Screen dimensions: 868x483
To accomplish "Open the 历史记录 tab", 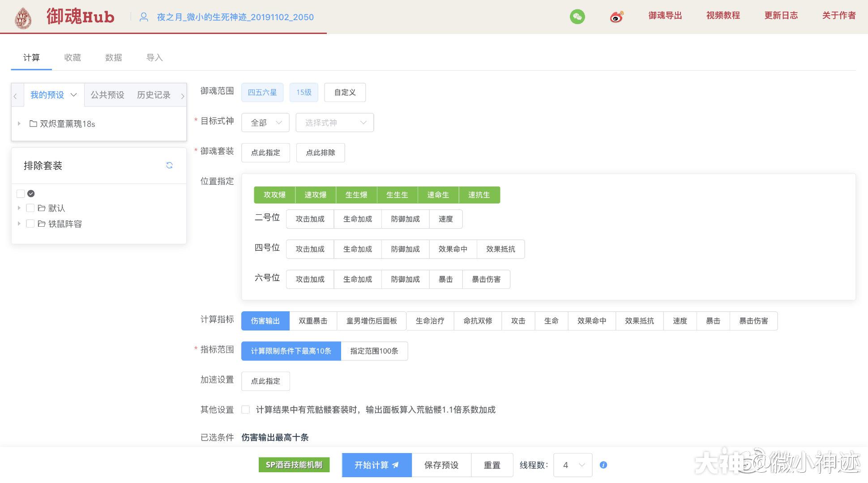I will (x=154, y=95).
